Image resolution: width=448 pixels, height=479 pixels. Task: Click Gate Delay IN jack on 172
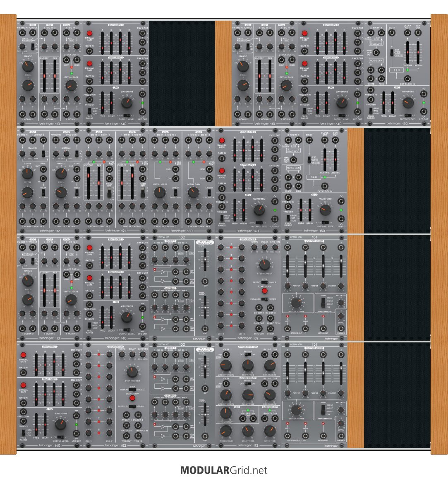click(265, 419)
